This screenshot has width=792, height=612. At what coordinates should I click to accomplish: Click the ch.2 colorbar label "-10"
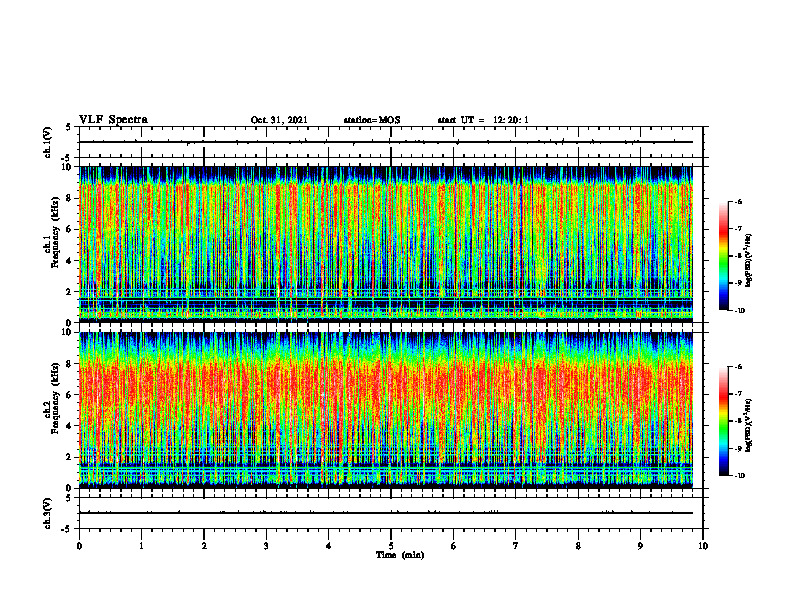[739, 475]
